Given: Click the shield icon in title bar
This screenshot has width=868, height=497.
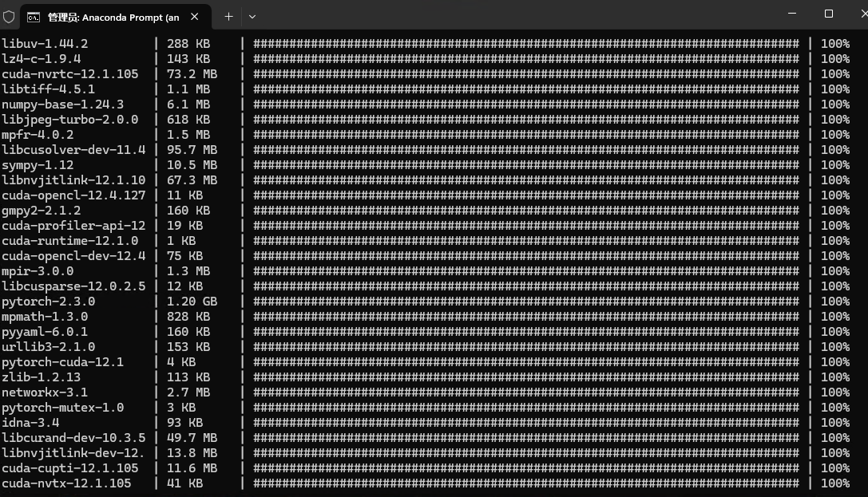Looking at the screenshot, I should pos(8,17).
